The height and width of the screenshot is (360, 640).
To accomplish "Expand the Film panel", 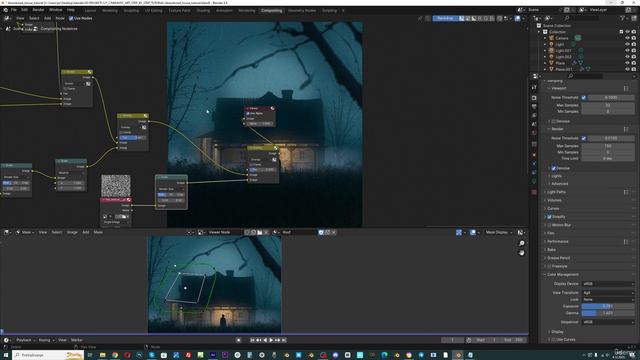I will (551, 233).
